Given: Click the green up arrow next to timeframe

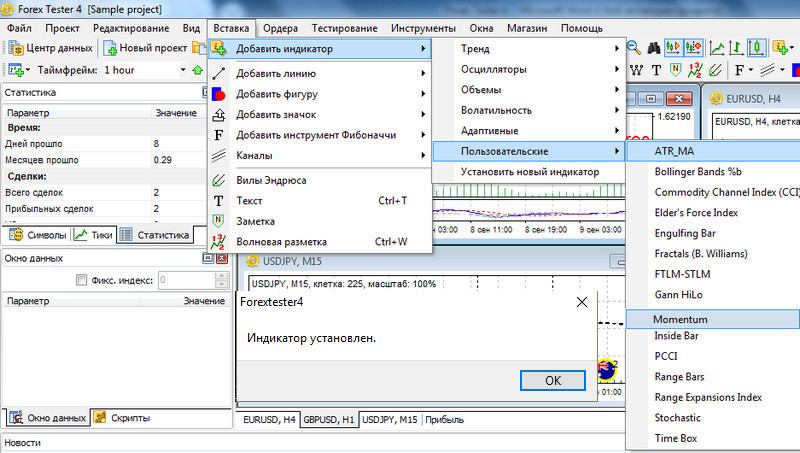Looking at the screenshot, I should tap(197, 70).
